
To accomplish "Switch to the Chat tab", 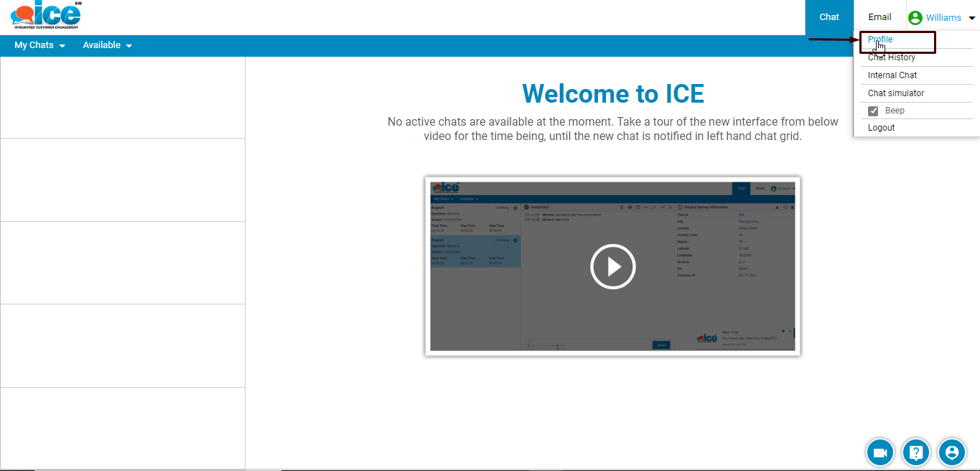I will (x=829, y=17).
